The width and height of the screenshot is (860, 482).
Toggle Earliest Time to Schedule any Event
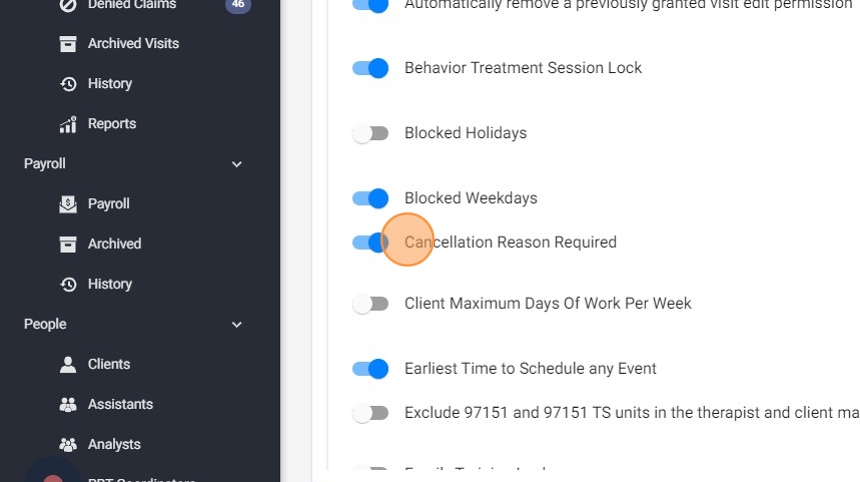point(370,368)
